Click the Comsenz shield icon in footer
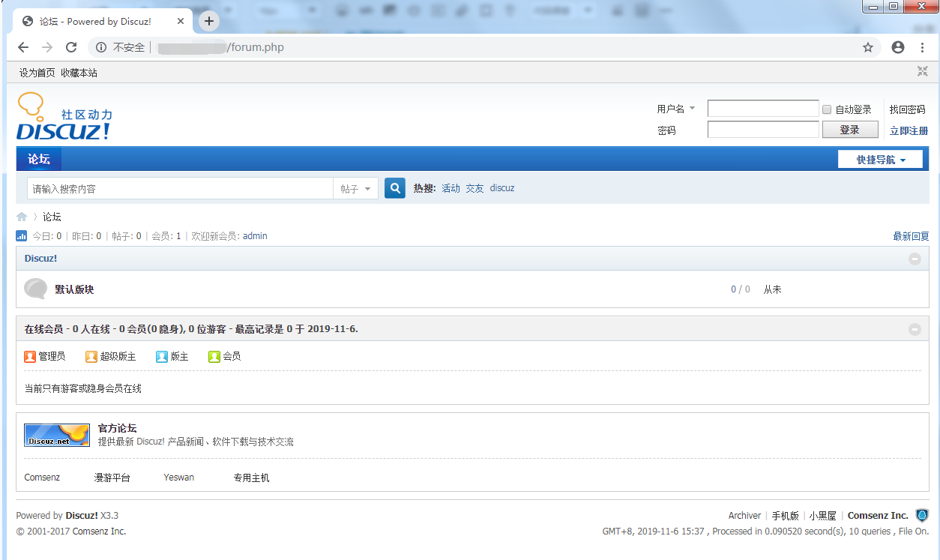The image size is (940, 560). 922,516
